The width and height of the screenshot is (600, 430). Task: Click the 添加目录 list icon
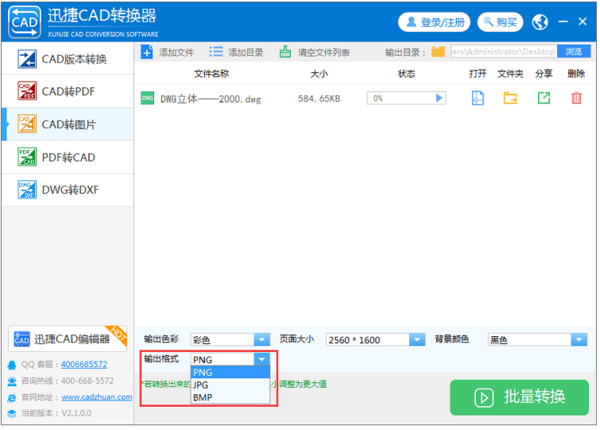click(x=216, y=52)
